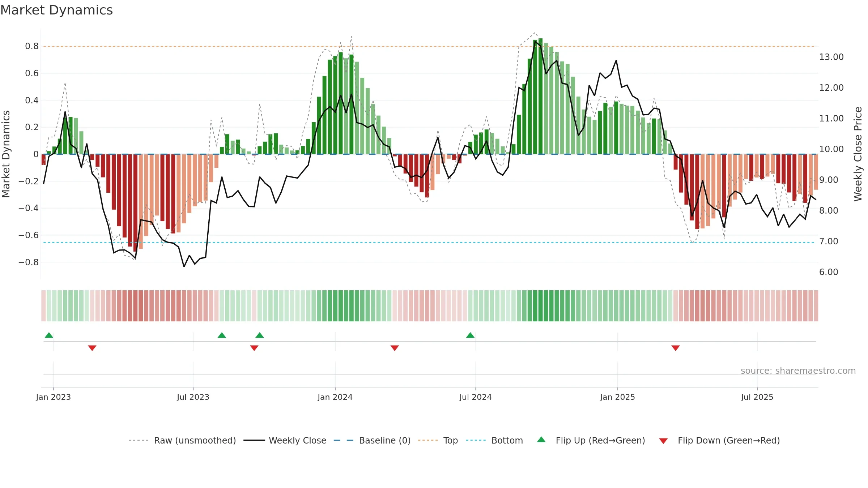Click the 6.00 price axis label
This screenshot has height=488, width=868.
(829, 272)
